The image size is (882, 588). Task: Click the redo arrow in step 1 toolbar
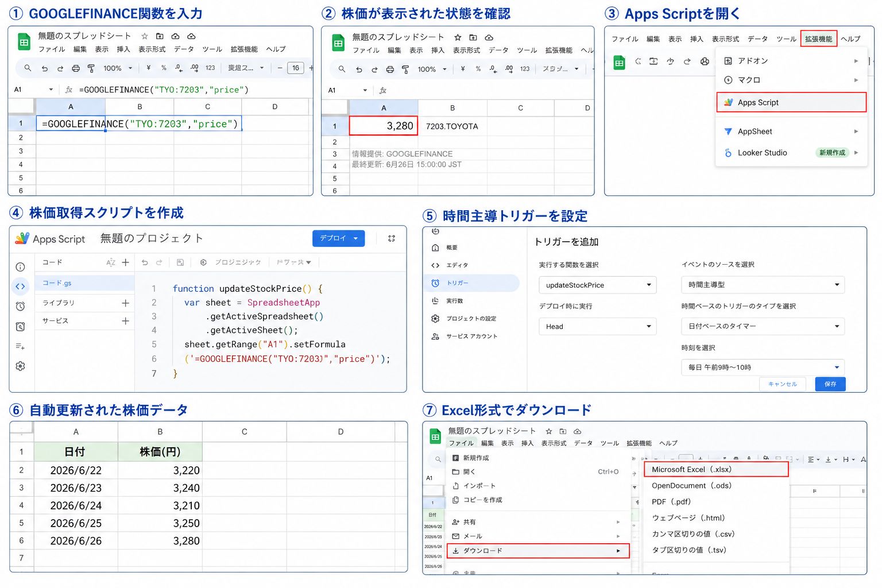[x=60, y=68]
